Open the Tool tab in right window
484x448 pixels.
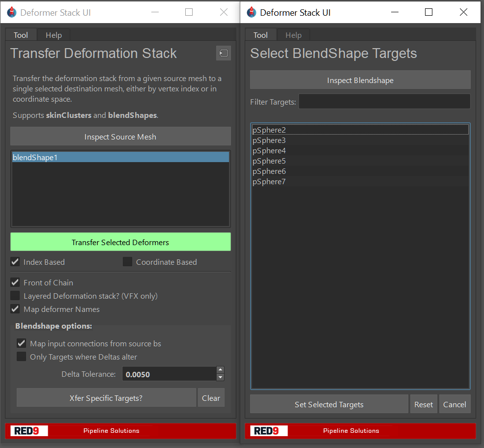260,35
